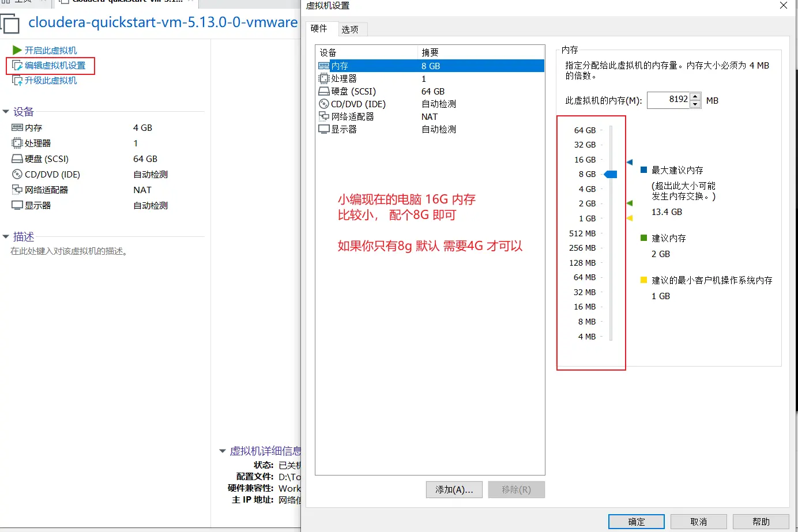This screenshot has height=532, width=798.
Task: Select CD/DVD icon in settings dialog list
Action: click(x=324, y=104)
